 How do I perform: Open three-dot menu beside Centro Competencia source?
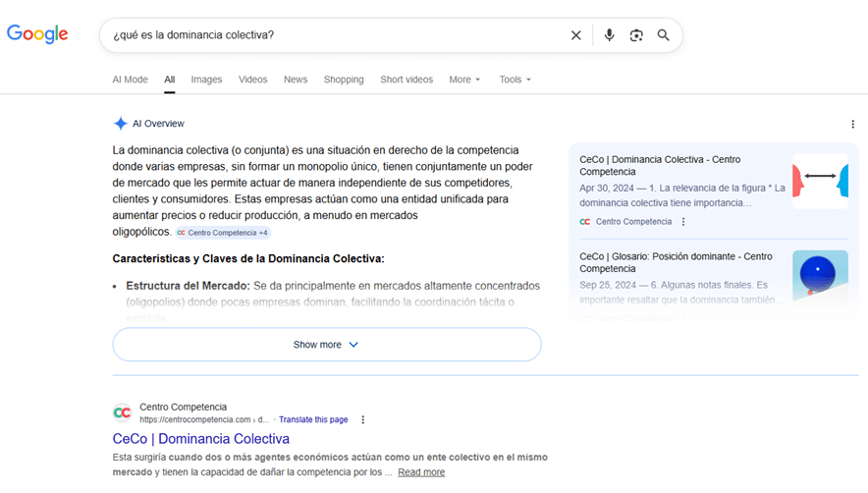click(683, 222)
